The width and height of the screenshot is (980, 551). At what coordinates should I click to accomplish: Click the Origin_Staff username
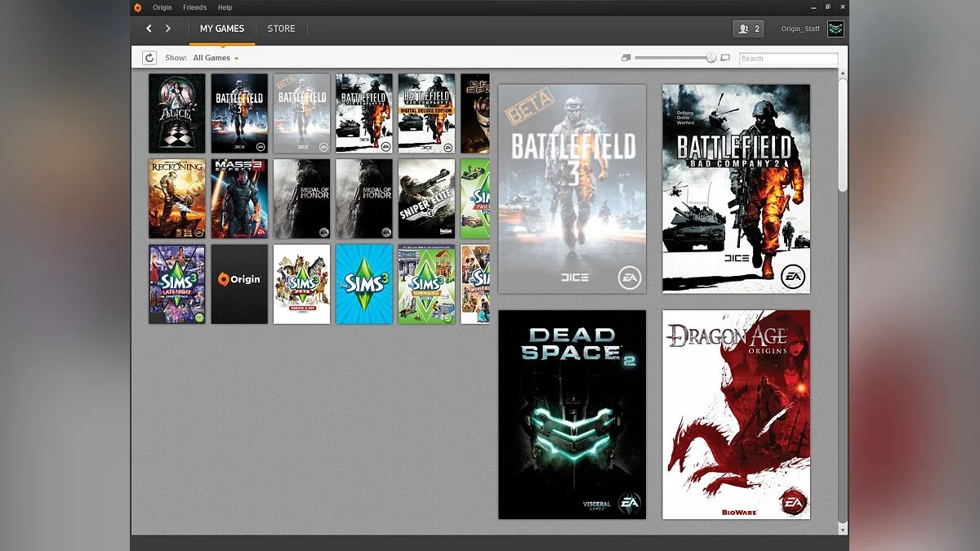[800, 29]
